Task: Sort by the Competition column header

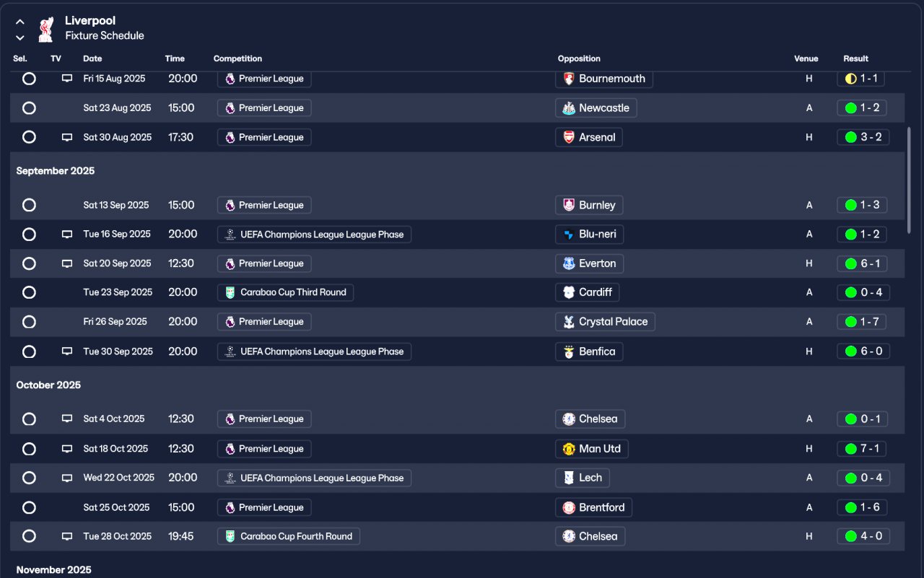Action: point(237,58)
